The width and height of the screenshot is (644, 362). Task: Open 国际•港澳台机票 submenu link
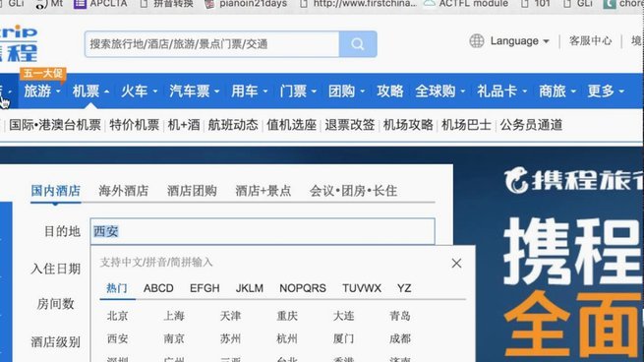click(55, 125)
